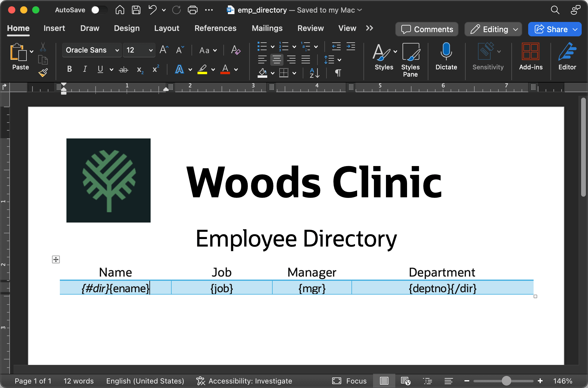
Task: Show more ribbon tabs chevron
Action: tap(369, 28)
